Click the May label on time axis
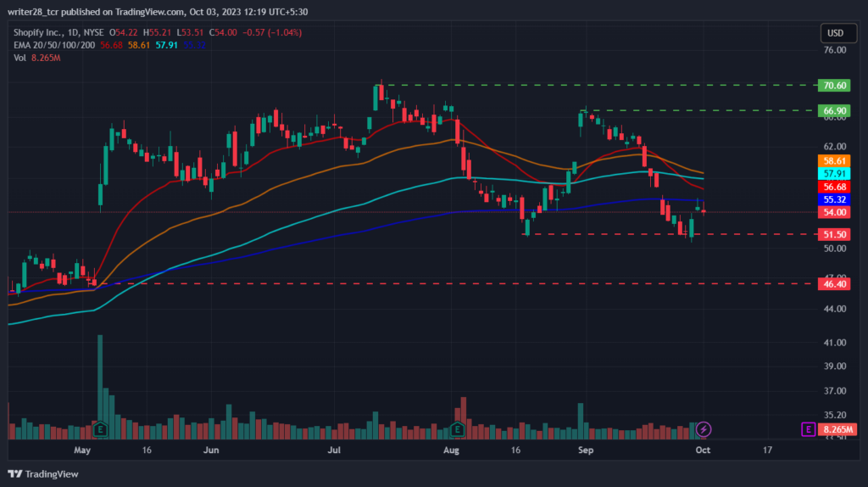This screenshot has height=487, width=868. [x=82, y=450]
